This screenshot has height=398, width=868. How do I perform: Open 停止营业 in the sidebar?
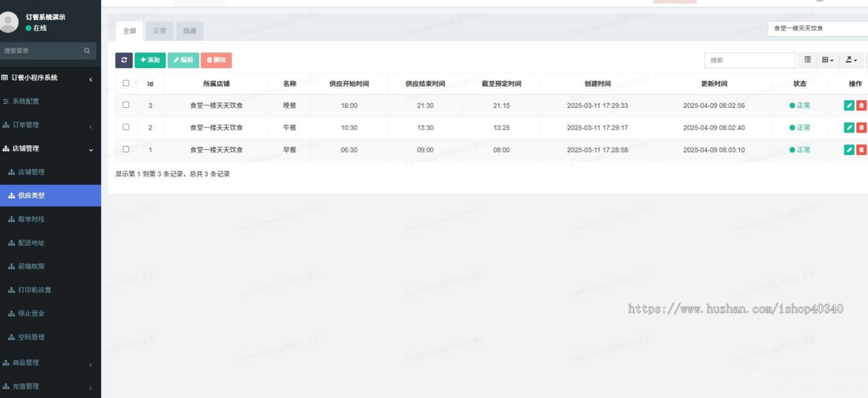51,314
